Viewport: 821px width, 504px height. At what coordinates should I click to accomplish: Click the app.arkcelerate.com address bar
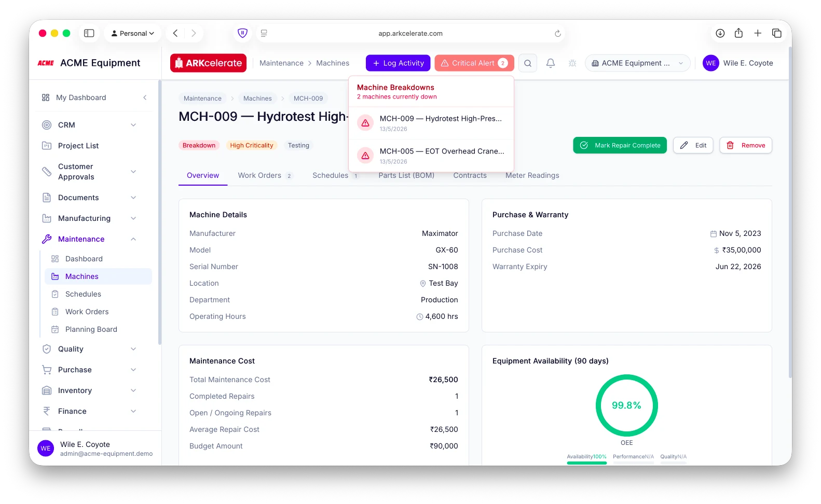[x=410, y=33]
